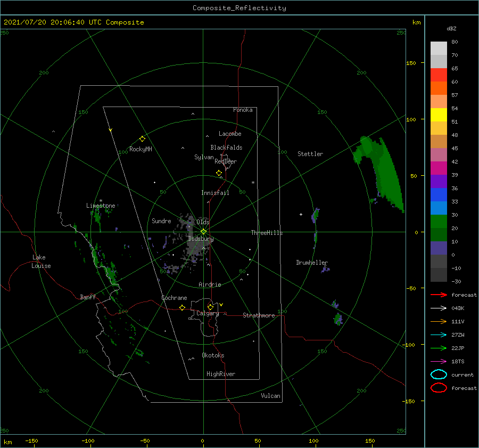Image resolution: width=479 pixels, height=448 pixels.
Task: Select the 80 dBZ light gray swatch
Action: pos(439,48)
